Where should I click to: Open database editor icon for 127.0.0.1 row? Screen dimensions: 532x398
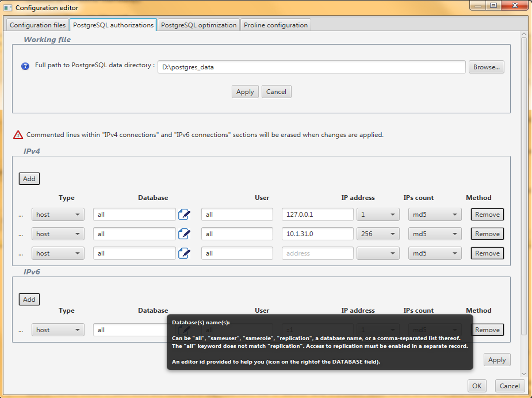click(184, 214)
